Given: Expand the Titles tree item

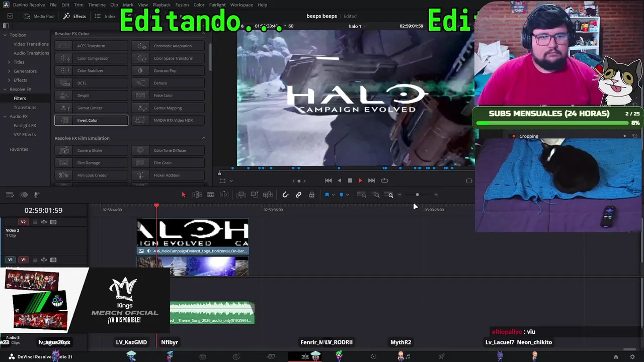Looking at the screenshot, I should pyautogui.click(x=9, y=62).
